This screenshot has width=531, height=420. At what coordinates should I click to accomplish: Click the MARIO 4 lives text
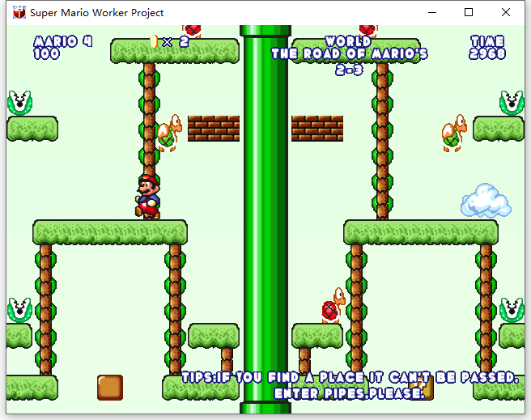(63, 41)
